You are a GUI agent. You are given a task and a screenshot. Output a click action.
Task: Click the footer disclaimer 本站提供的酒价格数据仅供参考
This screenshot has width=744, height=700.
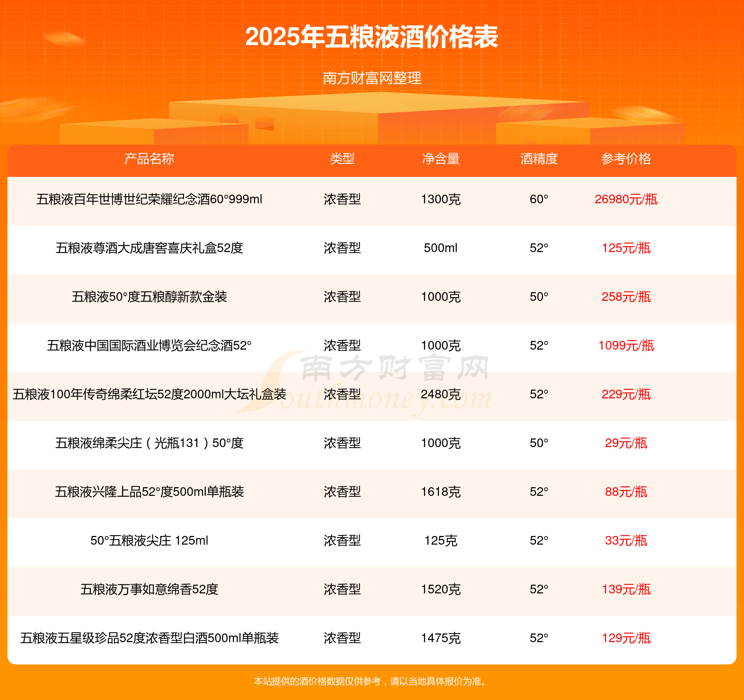click(x=317, y=681)
